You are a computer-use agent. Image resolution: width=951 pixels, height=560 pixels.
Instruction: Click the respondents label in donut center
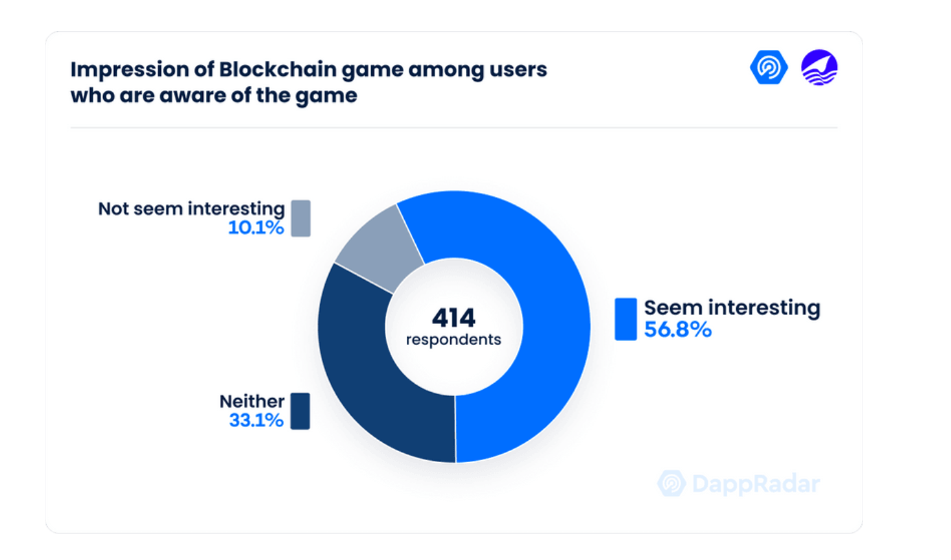coord(453,340)
